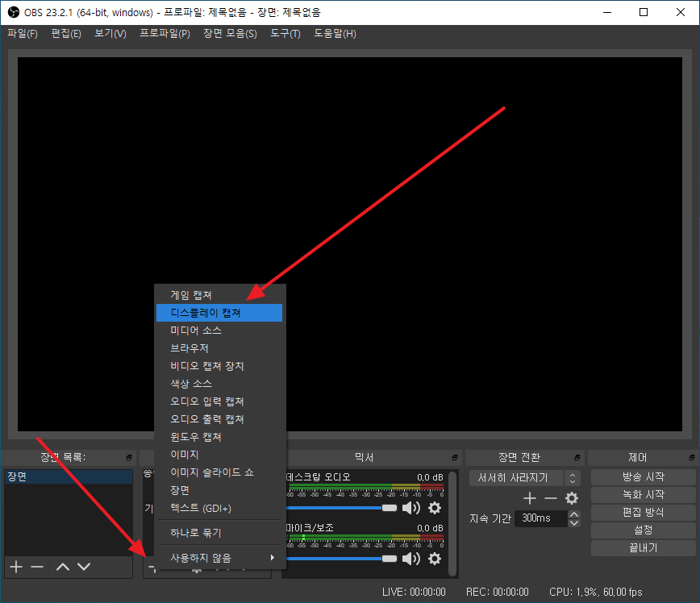
Task: Click the mixer vertical scrollbar
Action: pos(452,523)
